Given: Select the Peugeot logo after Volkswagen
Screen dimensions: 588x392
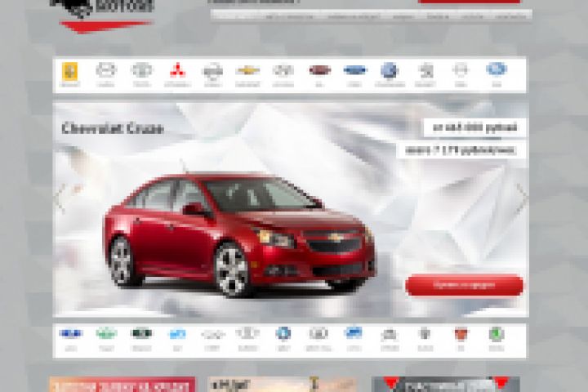Looking at the screenshot, I should (x=425, y=70).
